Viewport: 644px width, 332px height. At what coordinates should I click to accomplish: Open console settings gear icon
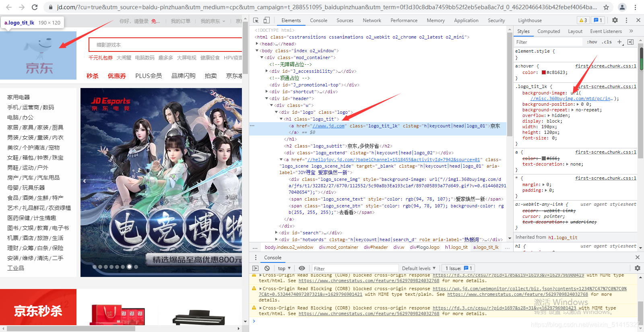tap(637, 268)
